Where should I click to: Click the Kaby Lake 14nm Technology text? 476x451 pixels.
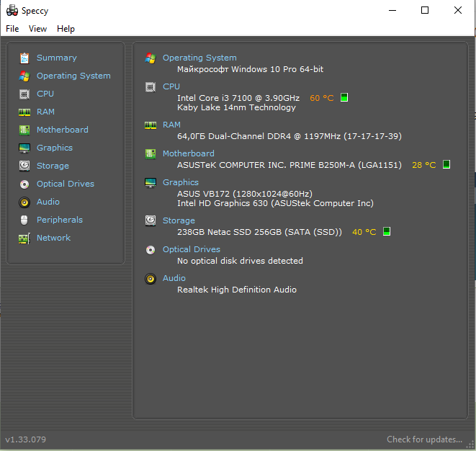236,107
